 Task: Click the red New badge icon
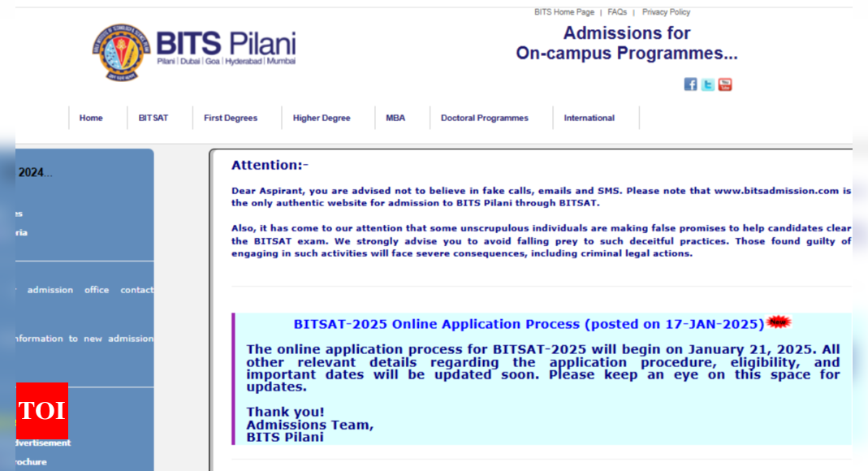(x=779, y=322)
